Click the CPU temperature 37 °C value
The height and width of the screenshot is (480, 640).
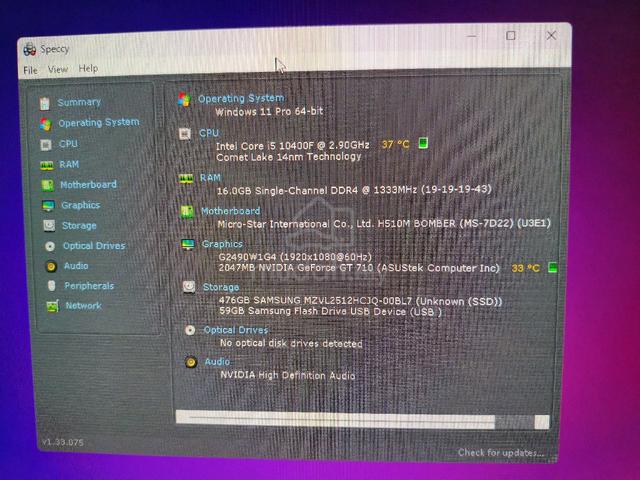click(395, 144)
